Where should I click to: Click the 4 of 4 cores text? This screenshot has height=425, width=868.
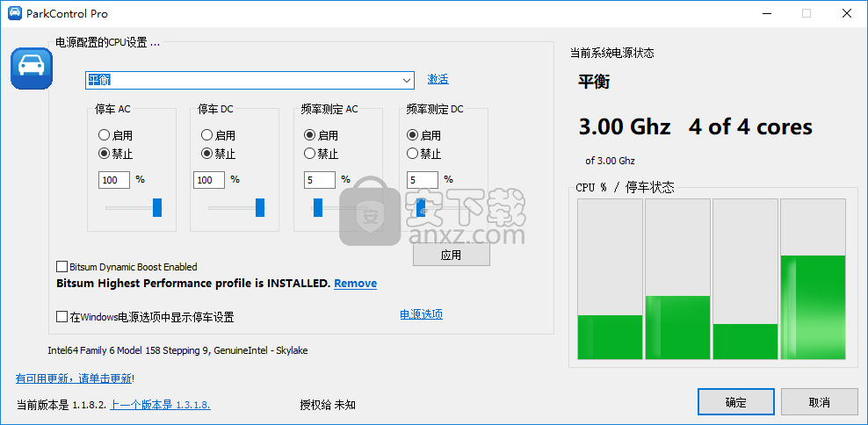[x=750, y=127]
